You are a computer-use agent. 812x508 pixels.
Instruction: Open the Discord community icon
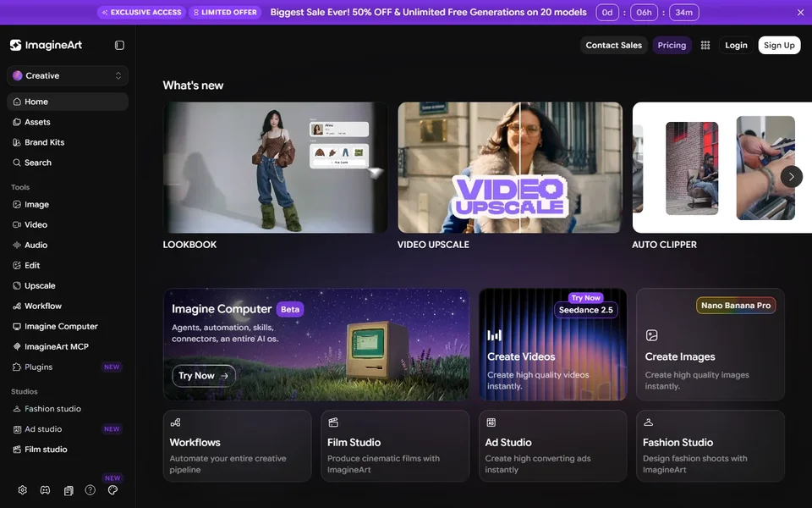(45, 490)
